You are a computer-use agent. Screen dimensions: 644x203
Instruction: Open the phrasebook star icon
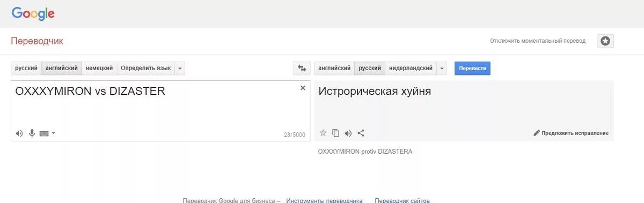point(605,41)
